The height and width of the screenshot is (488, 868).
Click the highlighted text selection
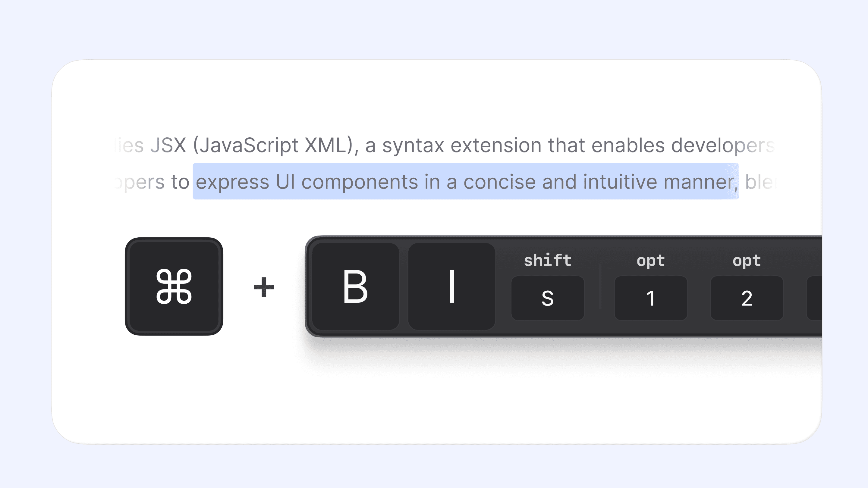pos(466,181)
